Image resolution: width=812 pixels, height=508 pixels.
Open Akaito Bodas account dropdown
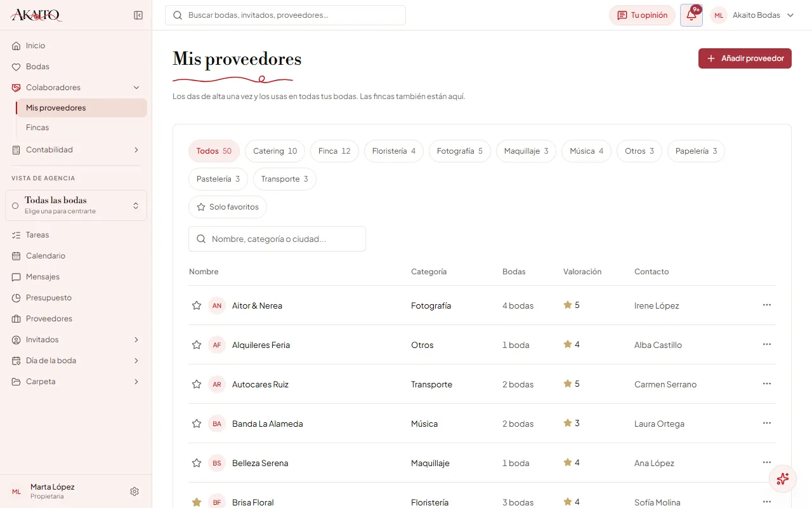[753, 15]
